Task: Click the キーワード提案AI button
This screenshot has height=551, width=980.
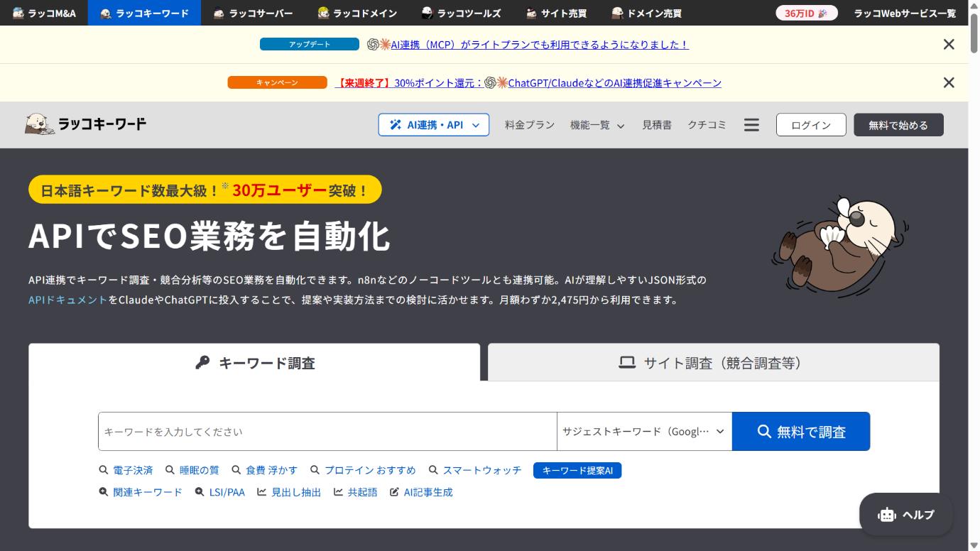Action: tap(577, 470)
